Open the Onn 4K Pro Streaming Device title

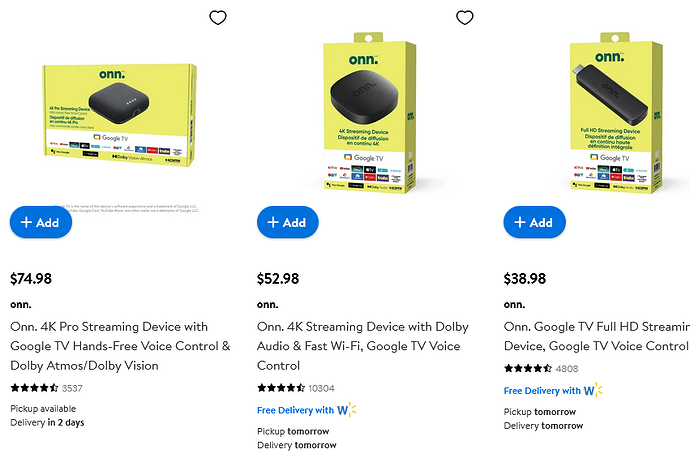click(x=120, y=346)
